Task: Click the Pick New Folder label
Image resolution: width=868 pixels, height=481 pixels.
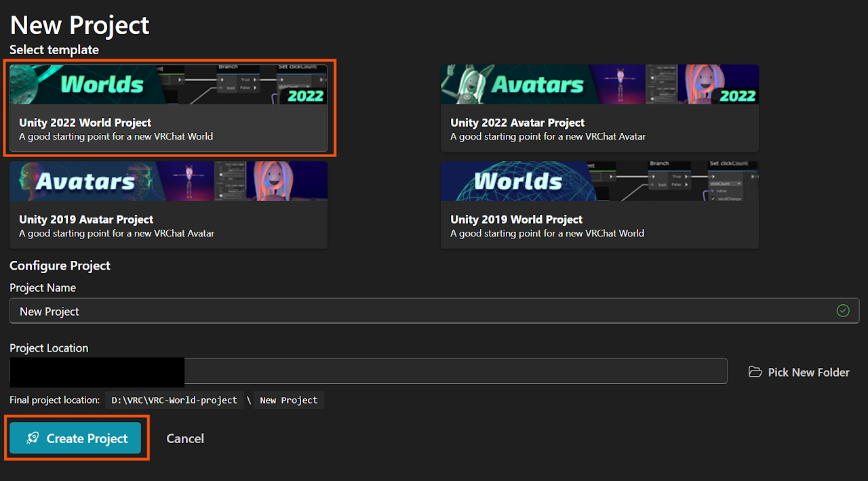Action: (x=808, y=372)
